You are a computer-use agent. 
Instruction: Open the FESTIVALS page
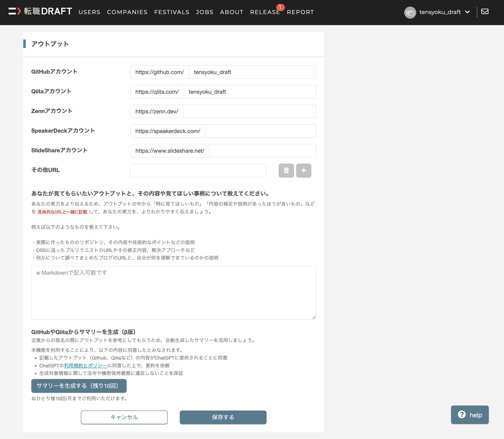click(171, 12)
